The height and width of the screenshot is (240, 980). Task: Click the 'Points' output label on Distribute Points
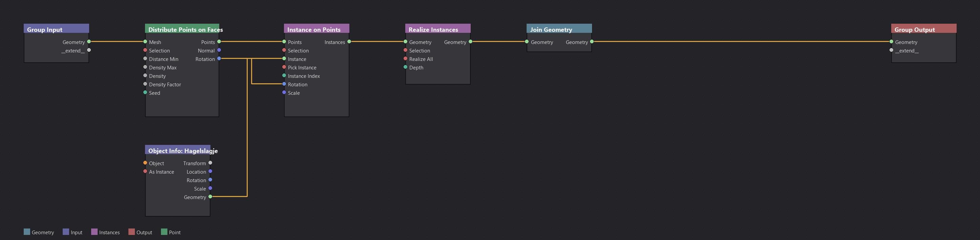(x=208, y=42)
